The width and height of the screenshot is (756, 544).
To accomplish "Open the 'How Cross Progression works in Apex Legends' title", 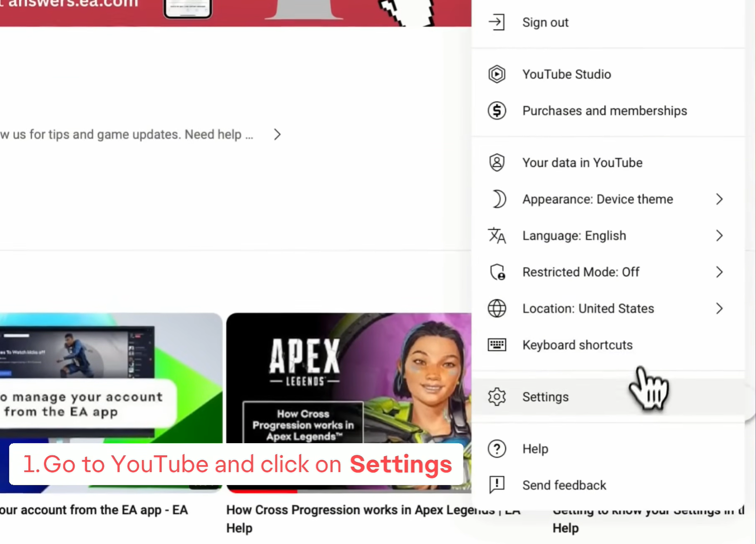I will click(373, 519).
